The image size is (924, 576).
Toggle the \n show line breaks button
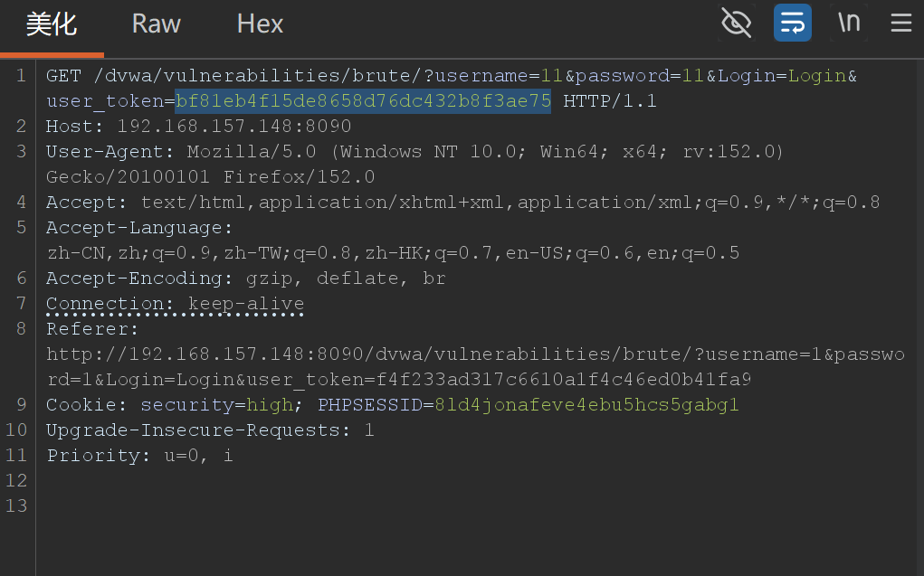pyautogui.click(x=849, y=23)
